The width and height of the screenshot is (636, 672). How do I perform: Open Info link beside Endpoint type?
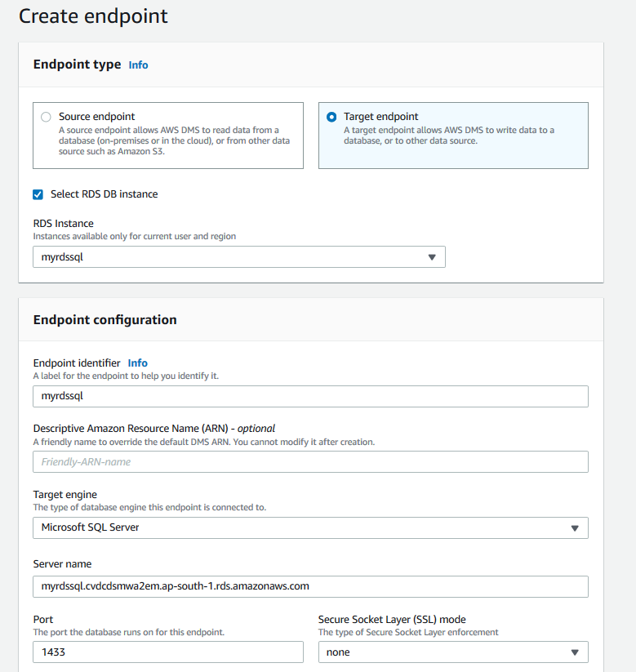[x=138, y=65]
